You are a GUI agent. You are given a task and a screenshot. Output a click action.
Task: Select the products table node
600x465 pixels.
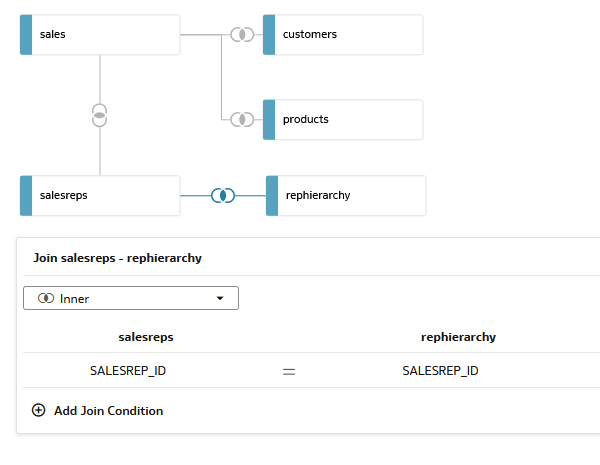[x=347, y=120]
